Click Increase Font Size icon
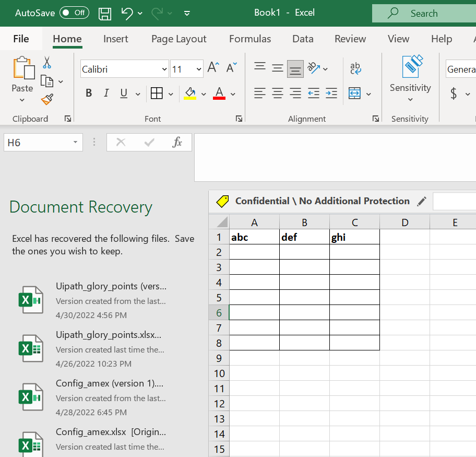The width and height of the screenshot is (476, 457). click(x=213, y=68)
